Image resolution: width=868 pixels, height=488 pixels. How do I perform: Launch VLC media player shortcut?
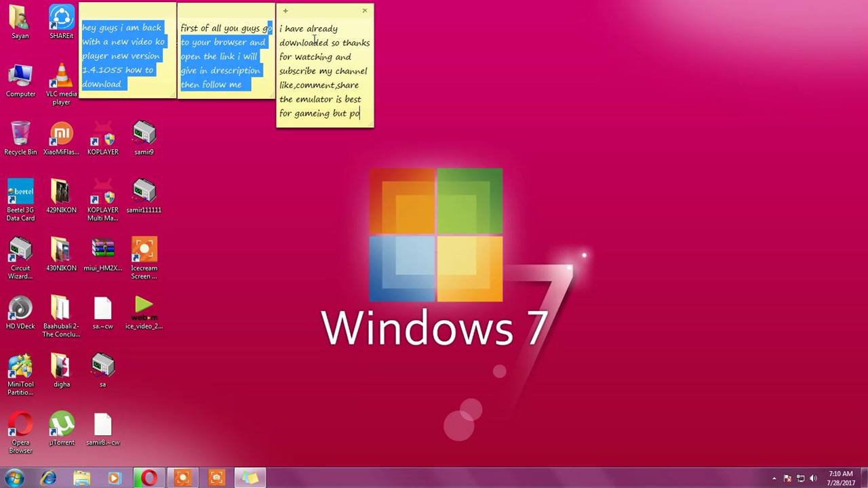[62, 84]
